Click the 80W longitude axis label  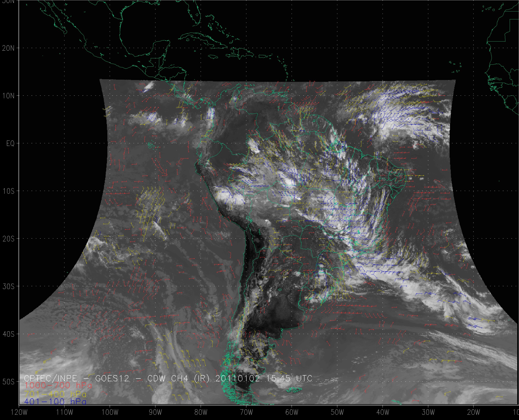click(201, 412)
